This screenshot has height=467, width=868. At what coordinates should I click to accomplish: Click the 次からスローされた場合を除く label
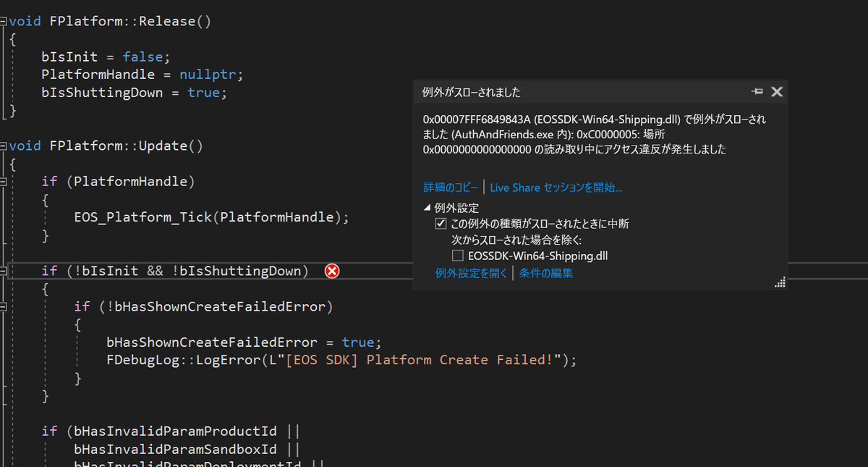[x=516, y=240]
